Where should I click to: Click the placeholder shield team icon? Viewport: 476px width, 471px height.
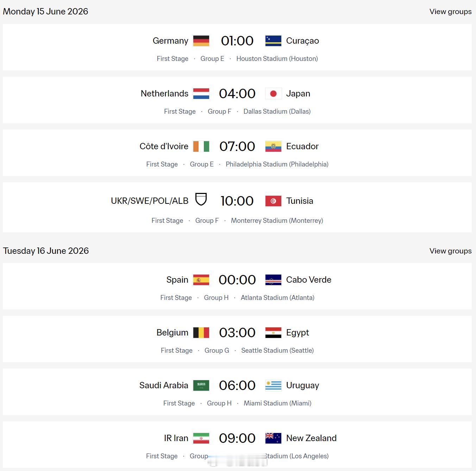[201, 199]
